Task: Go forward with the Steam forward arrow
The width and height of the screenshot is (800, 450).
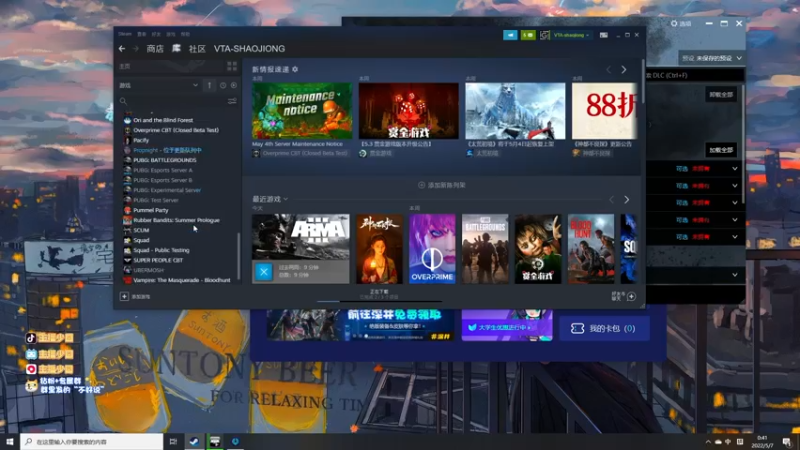Action: [136, 48]
